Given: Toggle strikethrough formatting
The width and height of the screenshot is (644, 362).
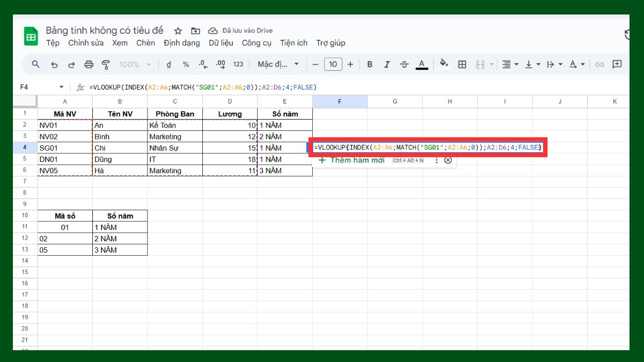Looking at the screenshot, I should tap(404, 64).
